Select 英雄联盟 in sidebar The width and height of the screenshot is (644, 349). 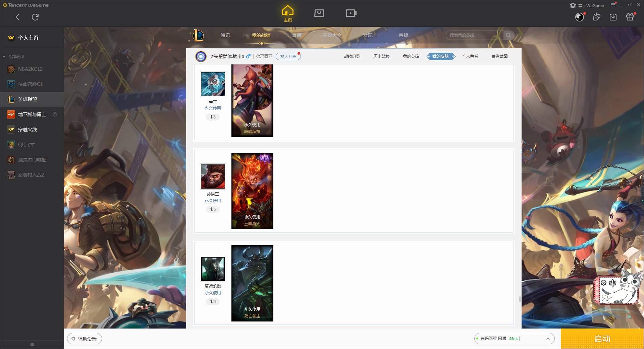[32, 99]
